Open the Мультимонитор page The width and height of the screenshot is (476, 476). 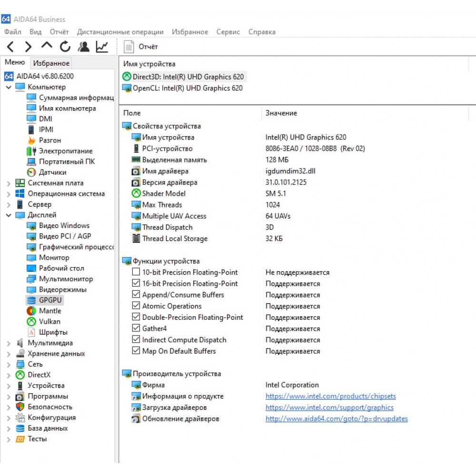(x=60, y=278)
